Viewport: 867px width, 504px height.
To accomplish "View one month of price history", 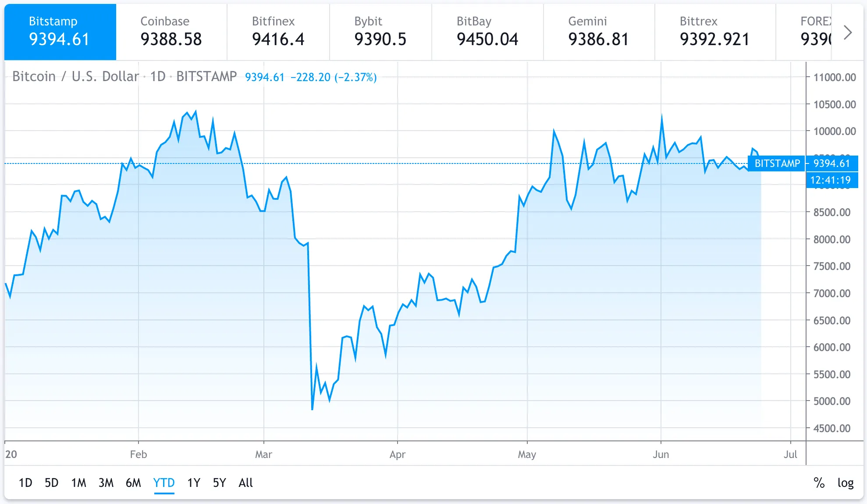I will pyautogui.click(x=79, y=483).
